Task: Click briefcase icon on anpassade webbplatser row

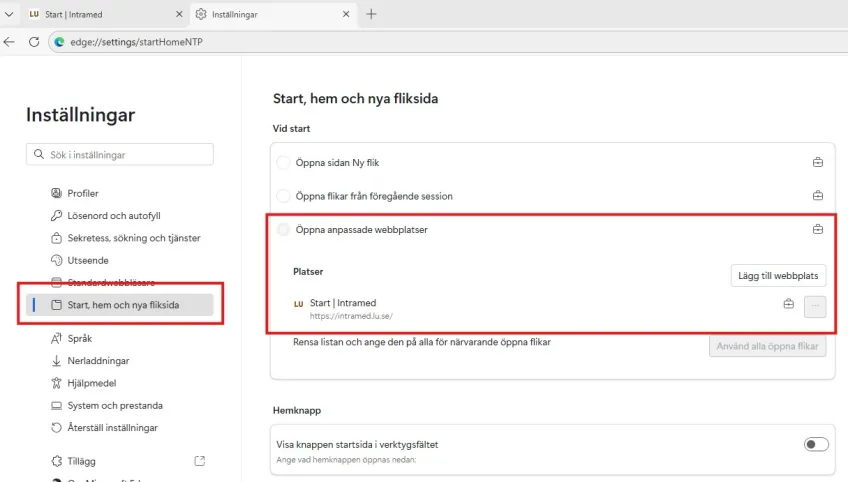Action: tap(818, 229)
